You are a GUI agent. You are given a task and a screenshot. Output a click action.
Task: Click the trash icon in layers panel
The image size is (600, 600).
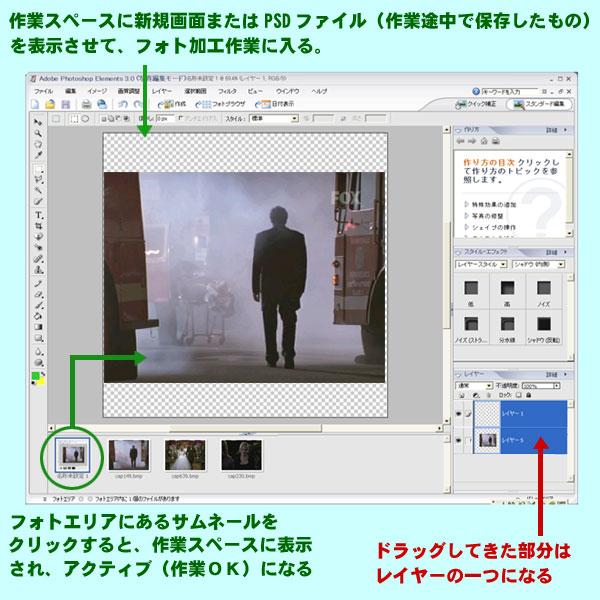489,395
